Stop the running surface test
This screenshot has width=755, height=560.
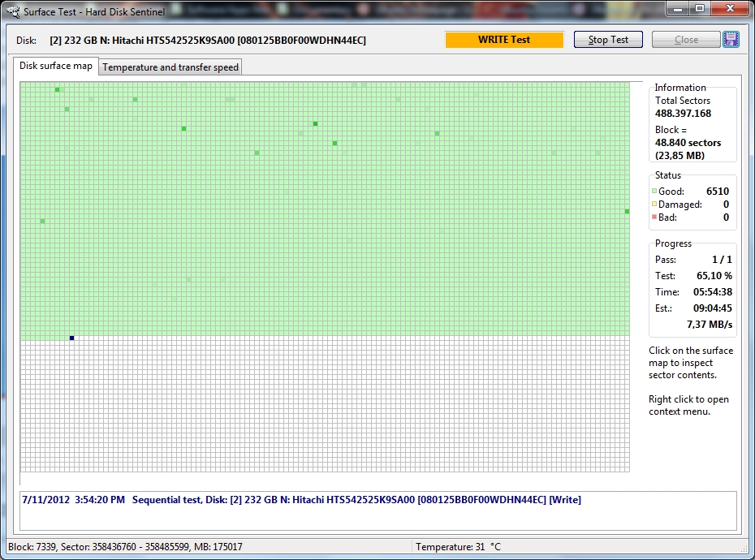(608, 40)
